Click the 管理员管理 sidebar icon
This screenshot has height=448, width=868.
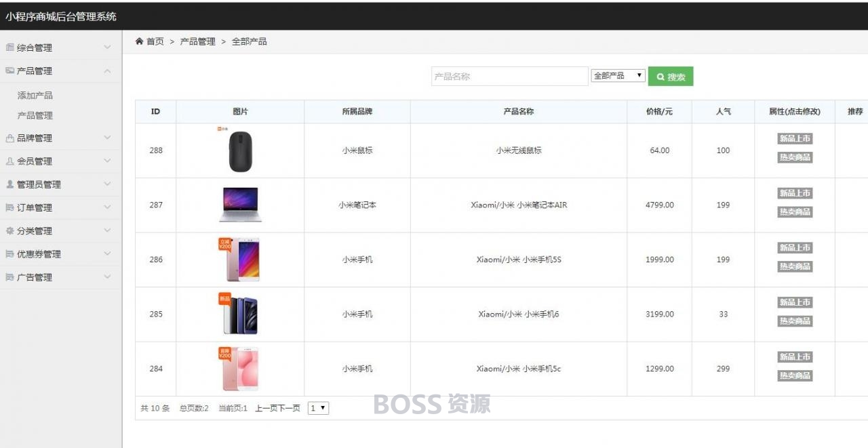pyautogui.click(x=9, y=184)
